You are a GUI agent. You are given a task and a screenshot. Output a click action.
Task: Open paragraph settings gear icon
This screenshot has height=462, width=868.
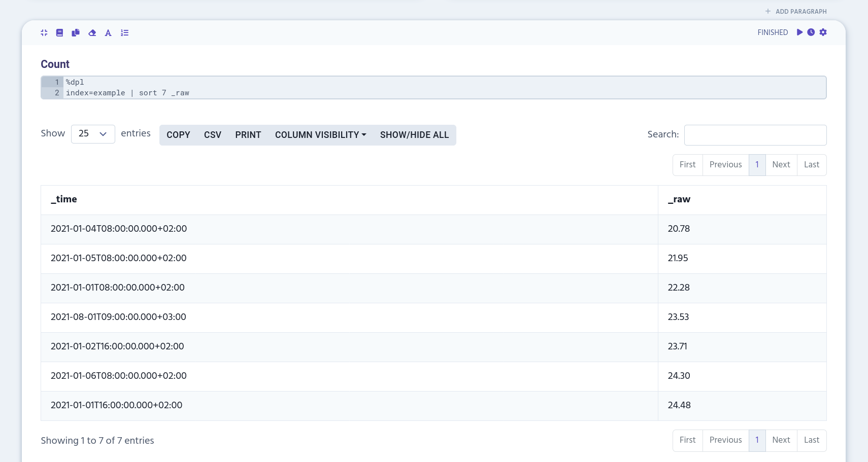pos(823,32)
